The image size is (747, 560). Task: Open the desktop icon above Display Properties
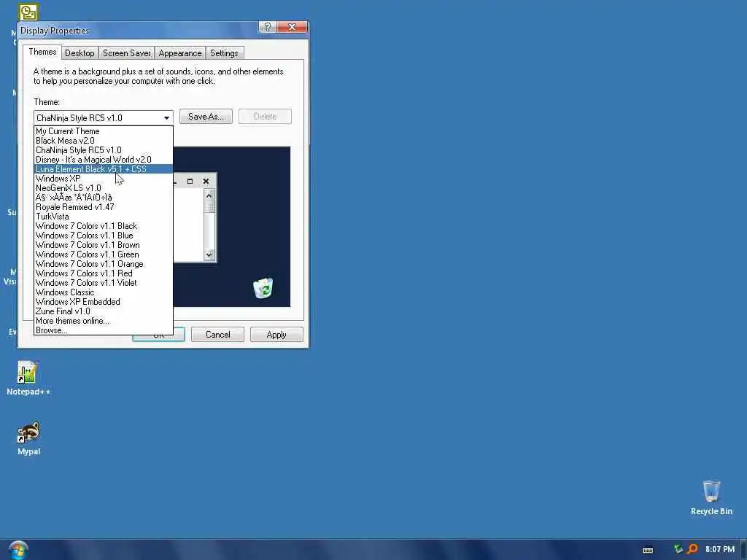(x=28, y=12)
